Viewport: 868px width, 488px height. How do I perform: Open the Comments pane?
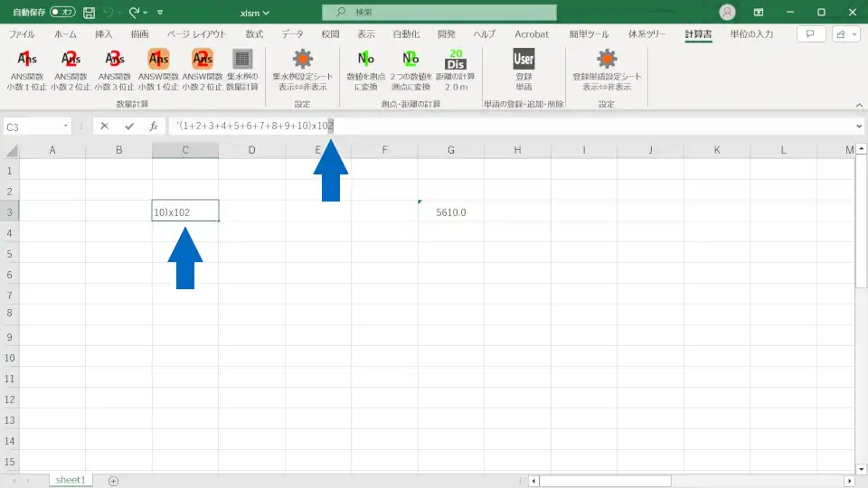[x=811, y=34]
